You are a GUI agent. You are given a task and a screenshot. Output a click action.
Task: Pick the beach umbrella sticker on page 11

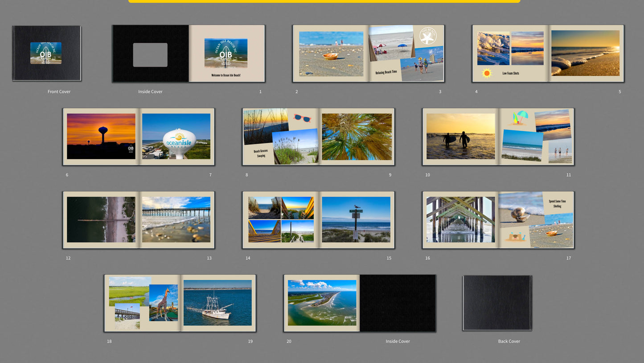(519, 118)
